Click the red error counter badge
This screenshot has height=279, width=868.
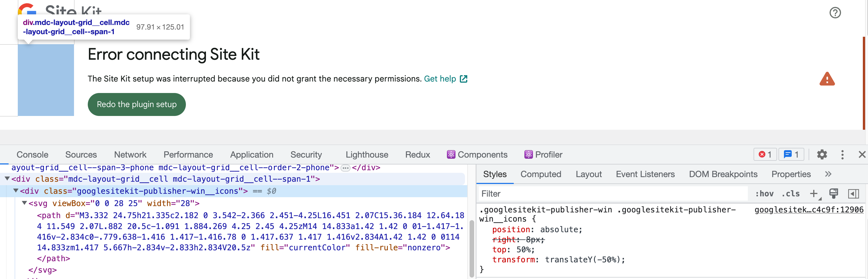coord(765,154)
